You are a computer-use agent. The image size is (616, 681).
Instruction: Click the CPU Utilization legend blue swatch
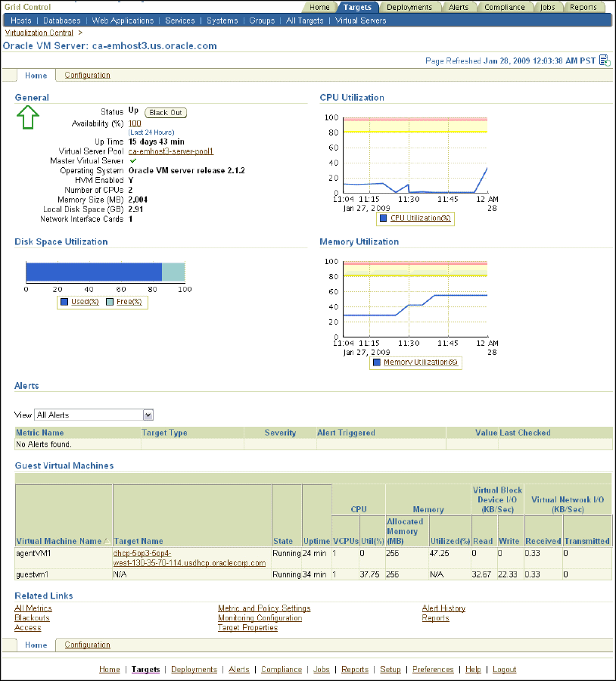pyautogui.click(x=383, y=218)
